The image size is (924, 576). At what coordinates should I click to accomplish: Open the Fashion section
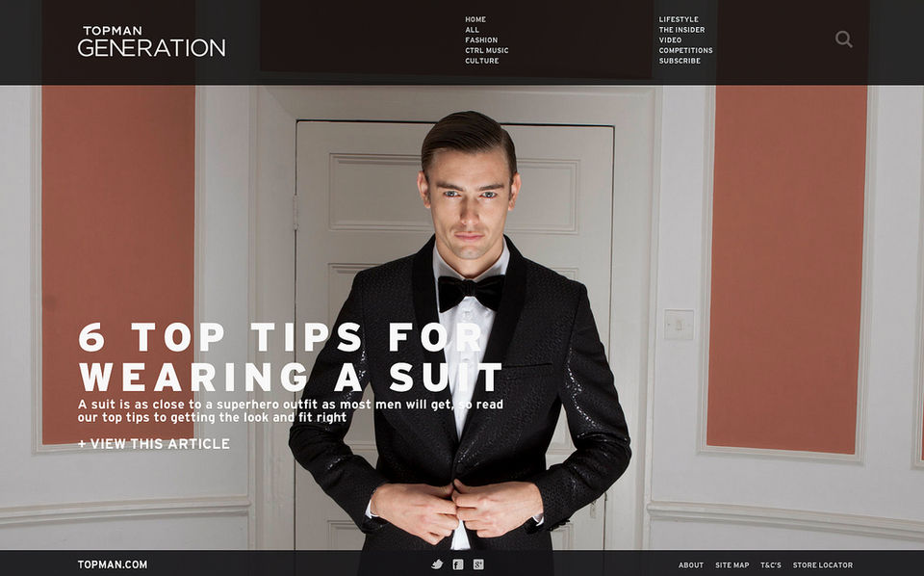click(481, 40)
